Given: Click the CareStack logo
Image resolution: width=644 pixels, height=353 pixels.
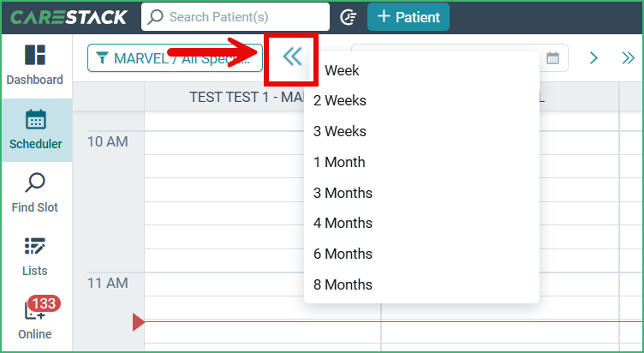Looking at the screenshot, I should (69, 17).
